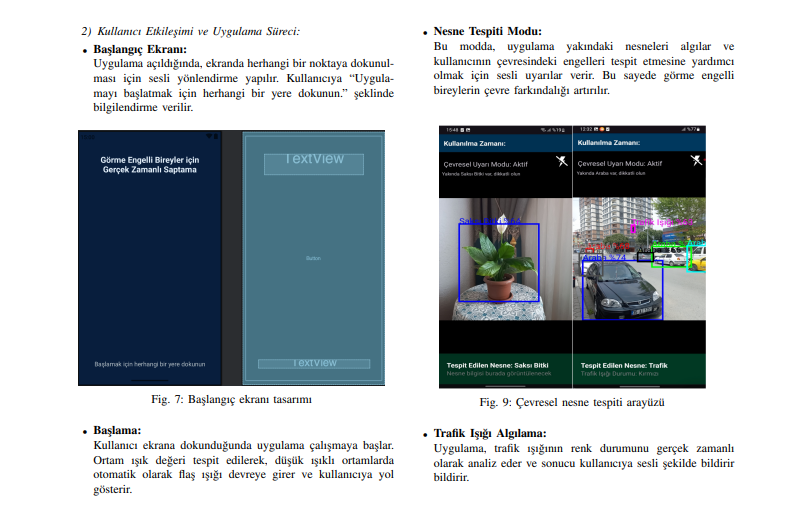
Task: Select the top TextView placeholder in the layout design
Action: pos(314,164)
